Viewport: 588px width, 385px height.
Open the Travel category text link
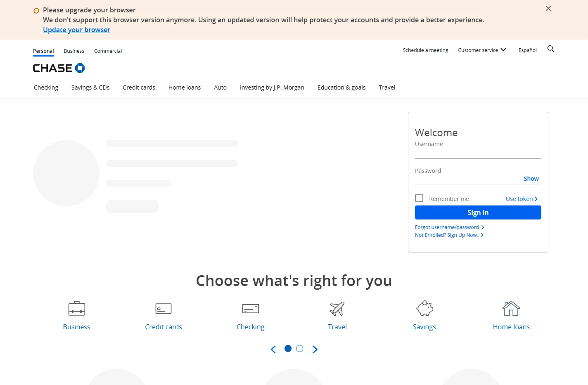337,327
